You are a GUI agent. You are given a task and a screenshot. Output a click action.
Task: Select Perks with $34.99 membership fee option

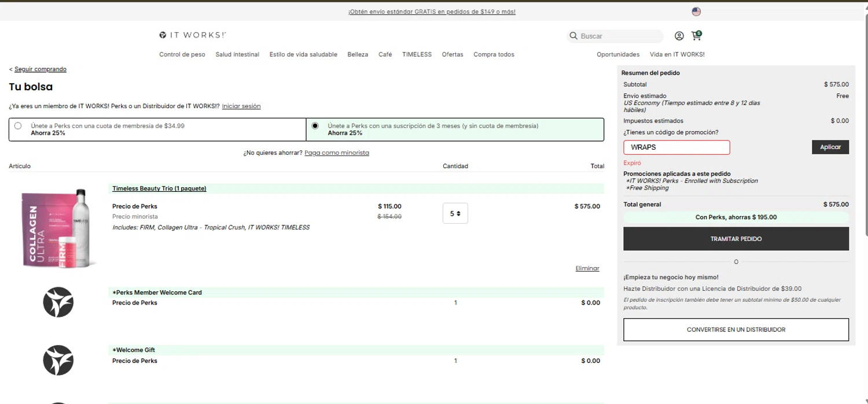[18, 126]
